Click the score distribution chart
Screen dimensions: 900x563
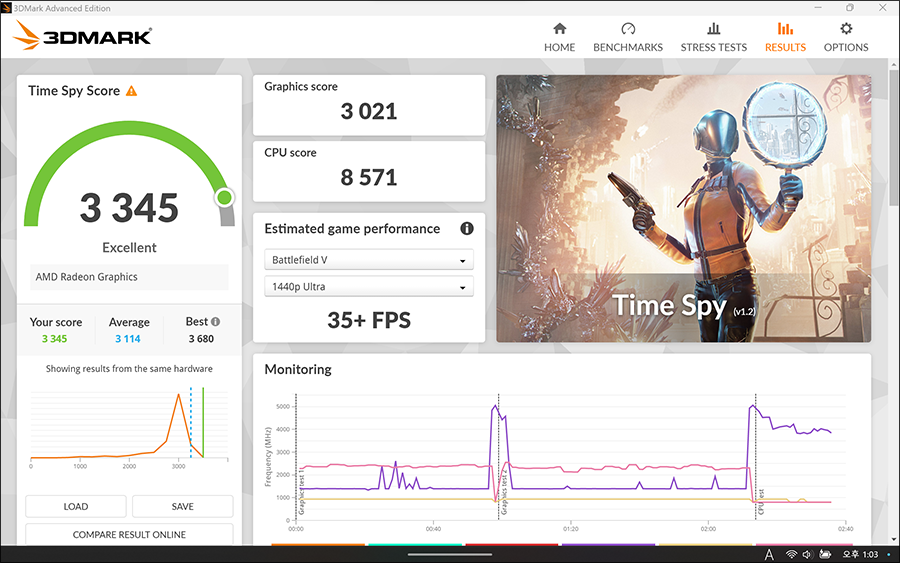click(129, 426)
